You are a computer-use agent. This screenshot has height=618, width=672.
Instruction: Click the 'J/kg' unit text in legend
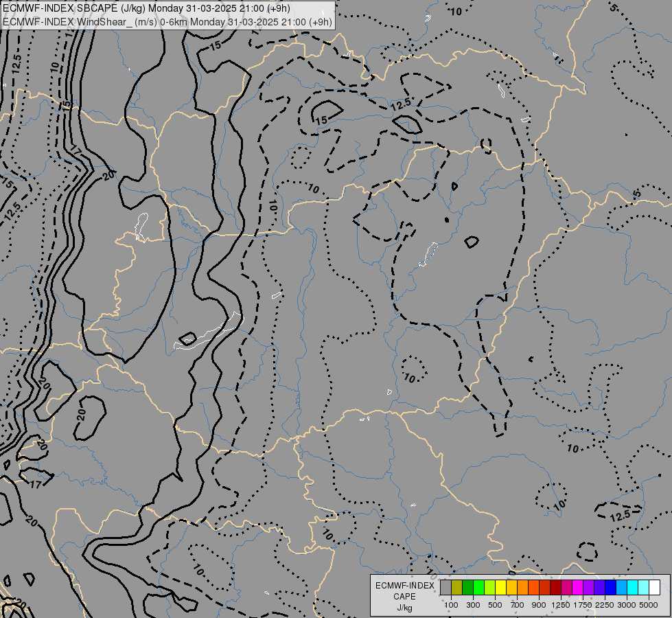[404, 608]
